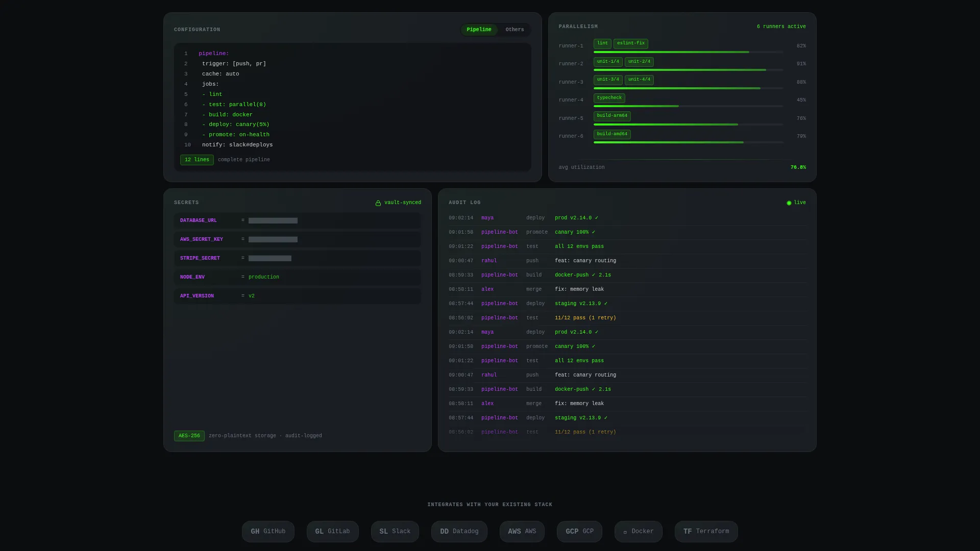Open the GCP integration chip
The height and width of the screenshot is (551, 980).
point(579,532)
